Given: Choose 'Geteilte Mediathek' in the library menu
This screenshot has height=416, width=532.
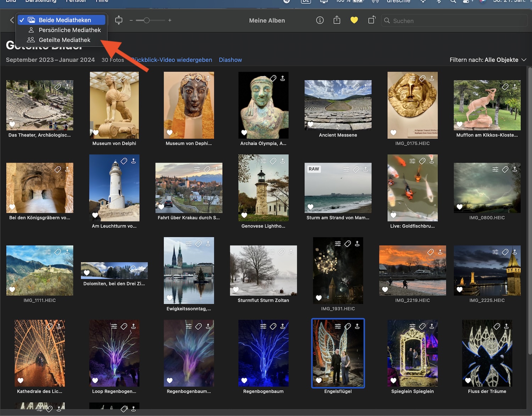Looking at the screenshot, I should pos(64,40).
